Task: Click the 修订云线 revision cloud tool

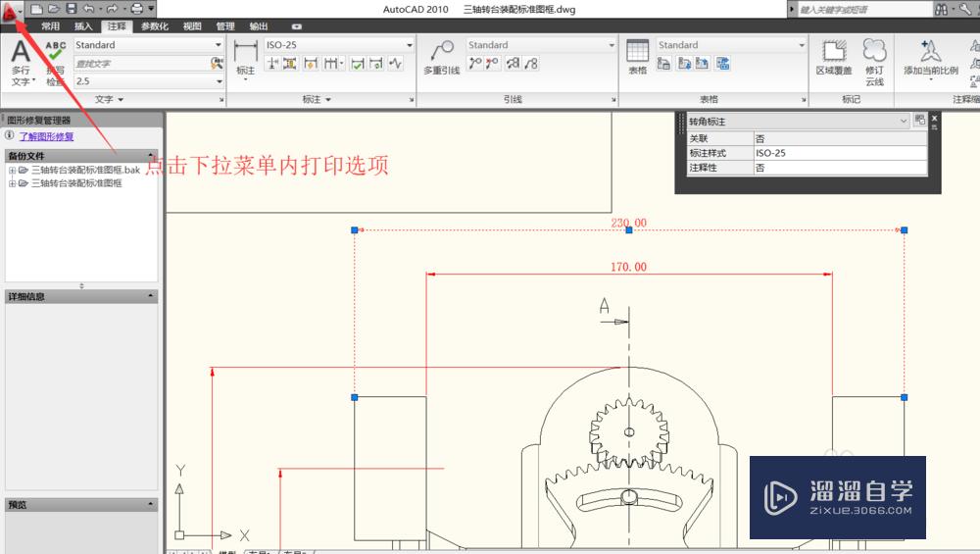Action: pyautogui.click(x=874, y=63)
